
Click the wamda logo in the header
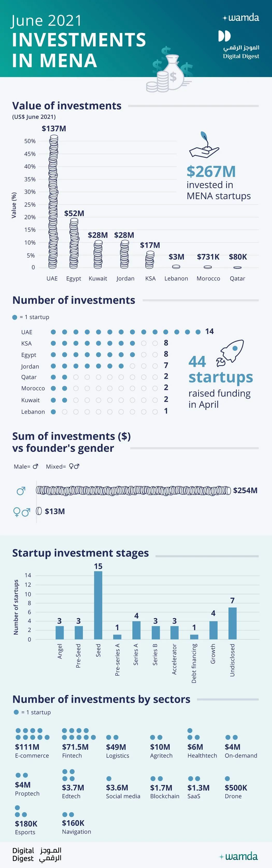(x=241, y=18)
